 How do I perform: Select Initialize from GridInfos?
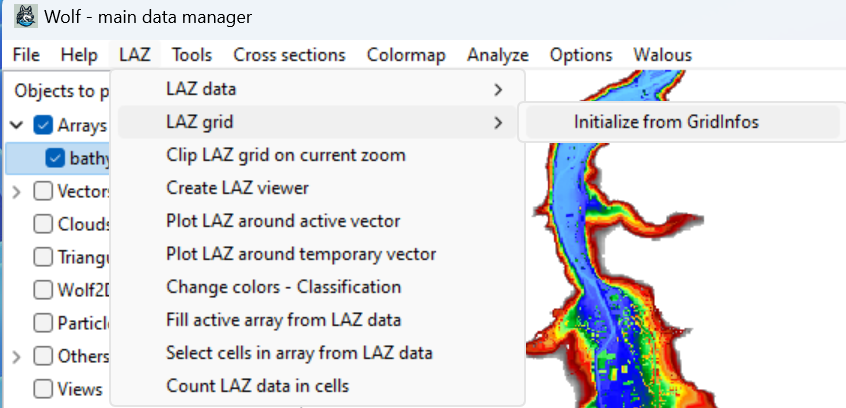pyautogui.click(x=666, y=122)
